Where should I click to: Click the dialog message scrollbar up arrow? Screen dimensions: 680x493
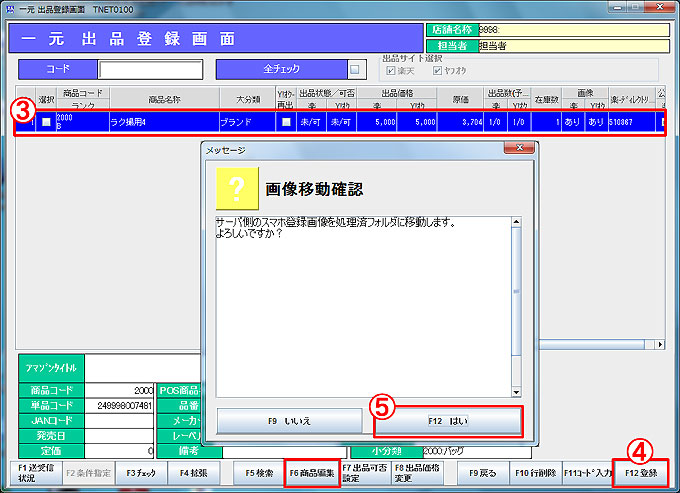tap(515, 222)
